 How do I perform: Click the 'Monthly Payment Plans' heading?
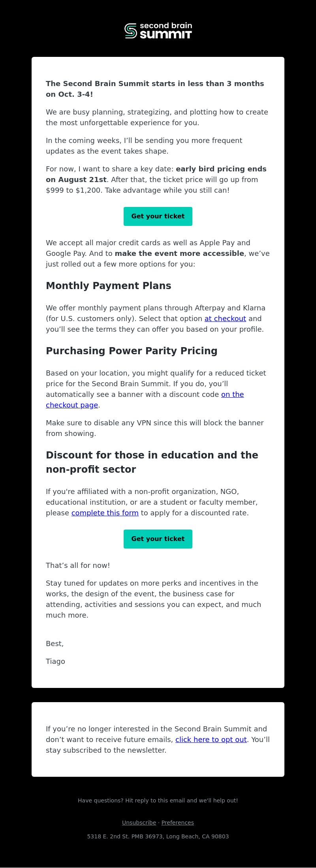click(109, 286)
